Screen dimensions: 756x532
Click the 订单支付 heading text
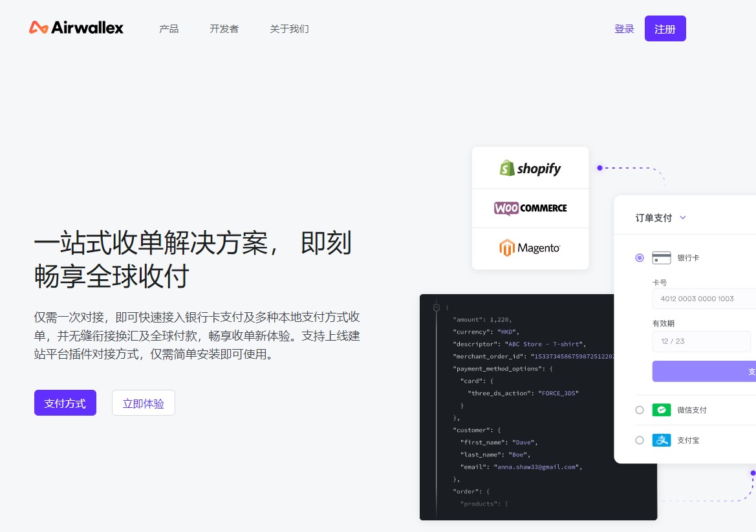653,218
